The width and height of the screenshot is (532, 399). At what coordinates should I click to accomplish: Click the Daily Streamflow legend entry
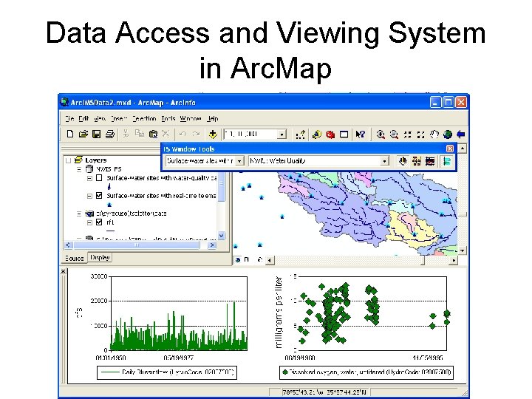click(167, 372)
